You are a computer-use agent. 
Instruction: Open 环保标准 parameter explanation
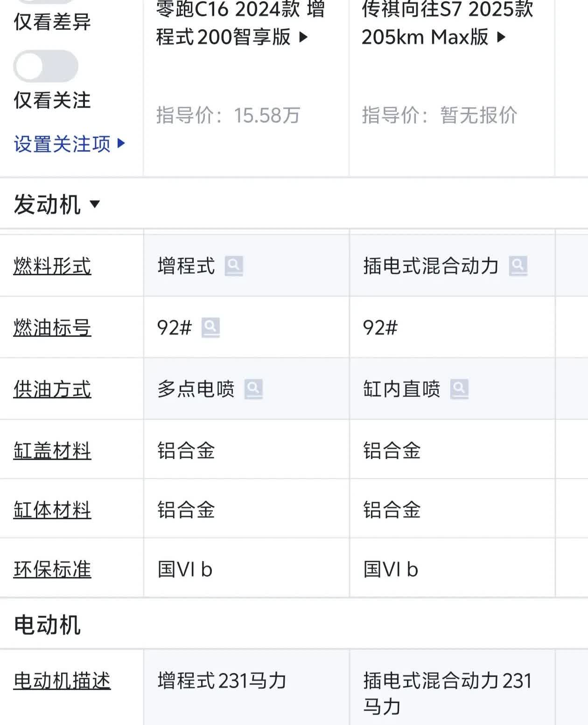click(52, 569)
